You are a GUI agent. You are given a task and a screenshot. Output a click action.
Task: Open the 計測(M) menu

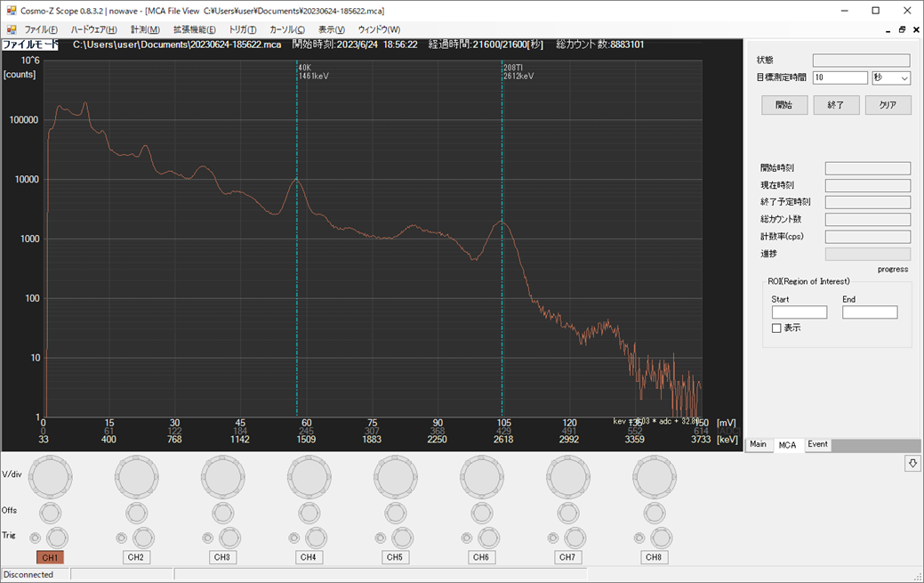tap(145, 29)
